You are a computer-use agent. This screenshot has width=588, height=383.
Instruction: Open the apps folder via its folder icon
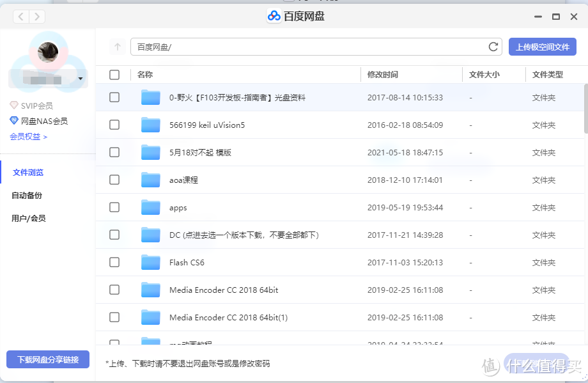(150, 207)
